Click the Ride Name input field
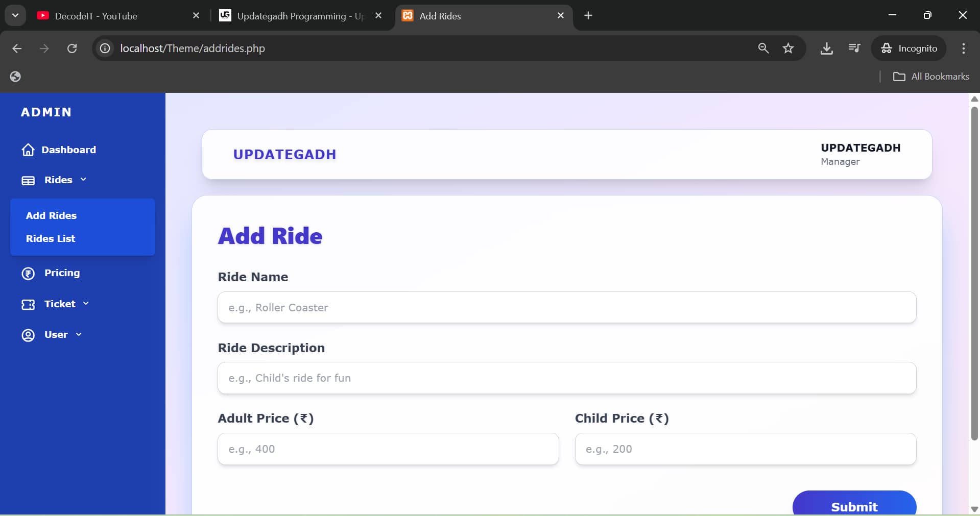This screenshot has width=980, height=516. [567, 308]
